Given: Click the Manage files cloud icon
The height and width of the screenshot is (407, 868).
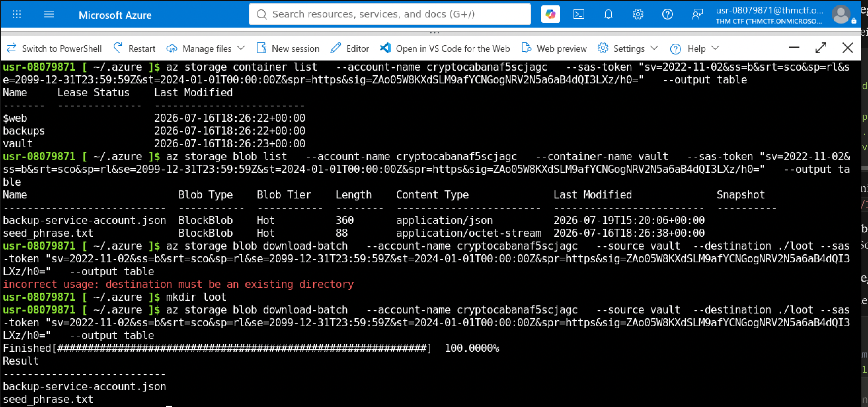Looking at the screenshot, I should (x=171, y=48).
